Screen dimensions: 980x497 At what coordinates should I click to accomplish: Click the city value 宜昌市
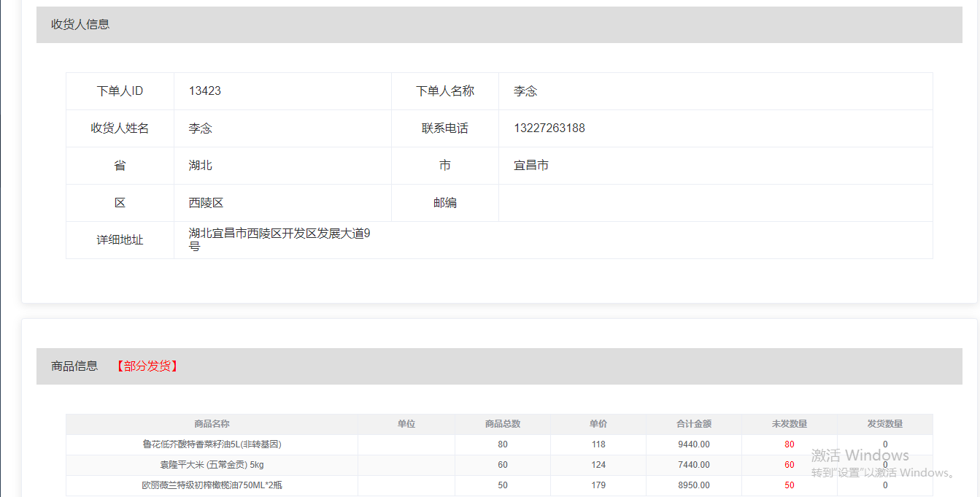pos(531,166)
